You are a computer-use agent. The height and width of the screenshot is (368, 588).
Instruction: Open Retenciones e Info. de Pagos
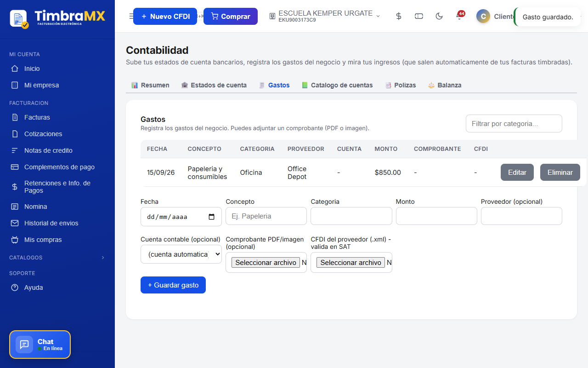pos(57,187)
